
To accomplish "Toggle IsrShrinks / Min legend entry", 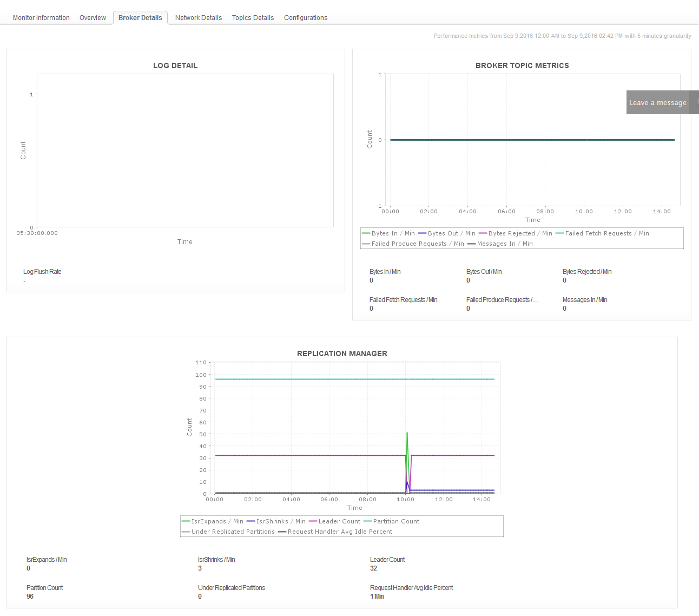I will [x=276, y=521].
